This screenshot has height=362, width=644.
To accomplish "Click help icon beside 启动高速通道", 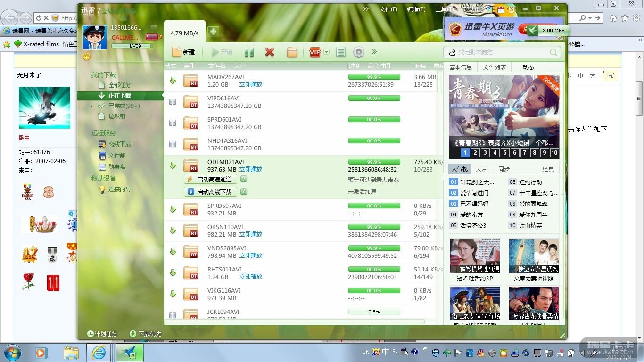I will (x=244, y=179).
